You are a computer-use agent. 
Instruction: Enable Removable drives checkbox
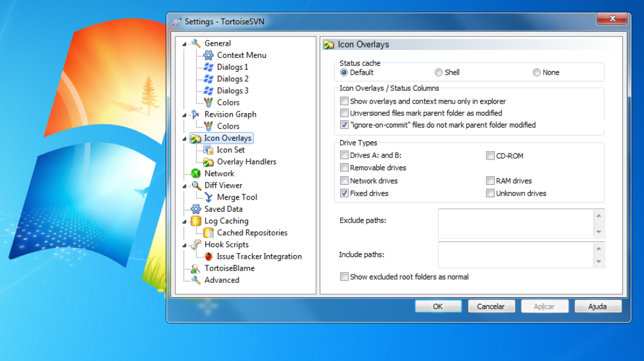[344, 167]
